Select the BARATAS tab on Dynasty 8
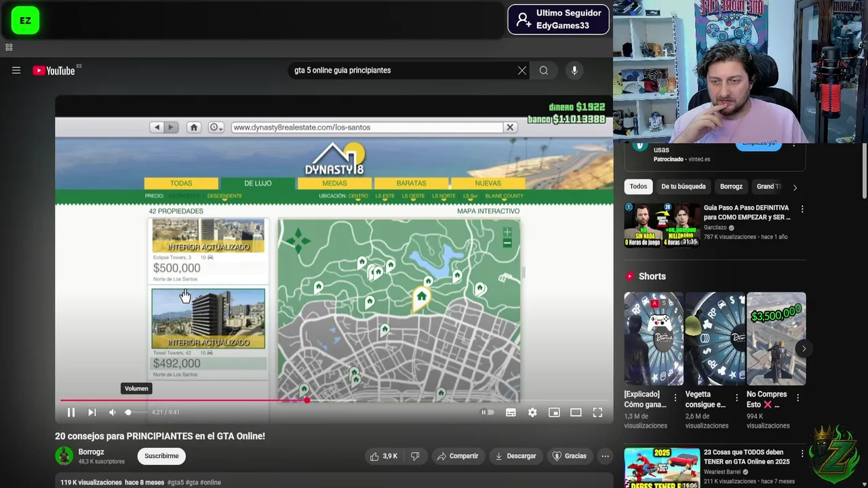The height and width of the screenshot is (488, 868). (x=411, y=184)
